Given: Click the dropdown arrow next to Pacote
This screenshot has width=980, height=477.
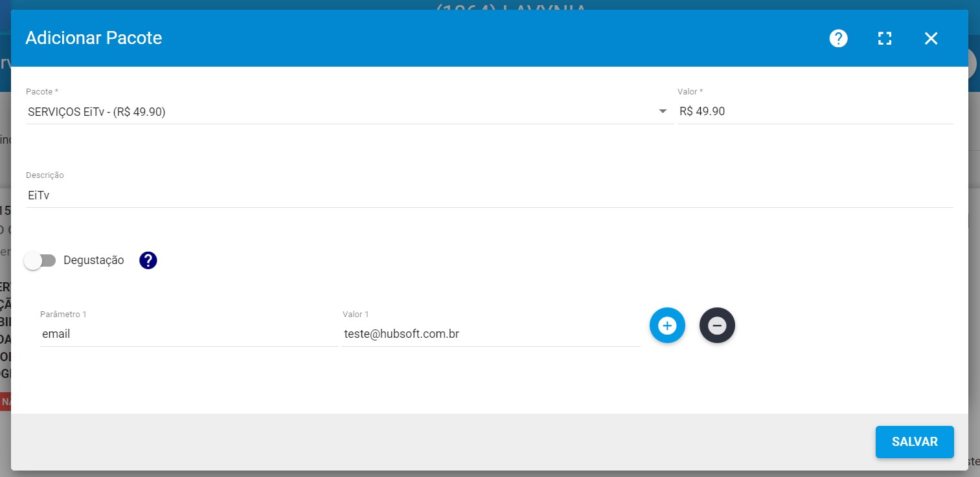Looking at the screenshot, I should pyautogui.click(x=662, y=111).
